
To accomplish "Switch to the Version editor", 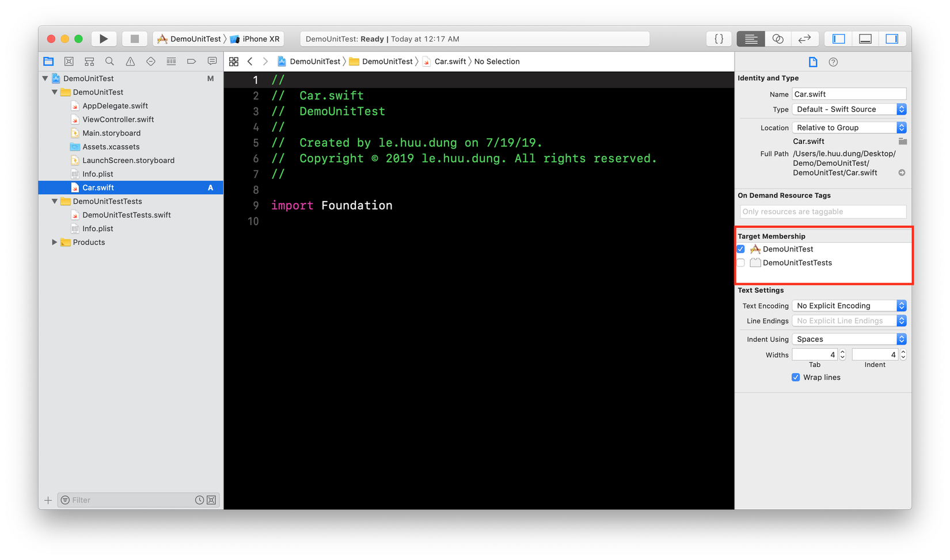I will (x=805, y=39).
